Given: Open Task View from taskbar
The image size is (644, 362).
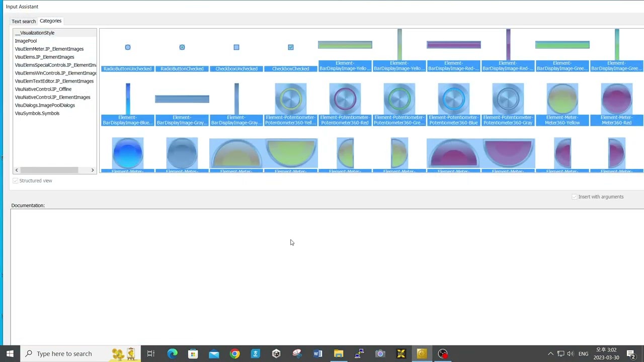Looking at the screenshot, I should (x=150, y=353).
